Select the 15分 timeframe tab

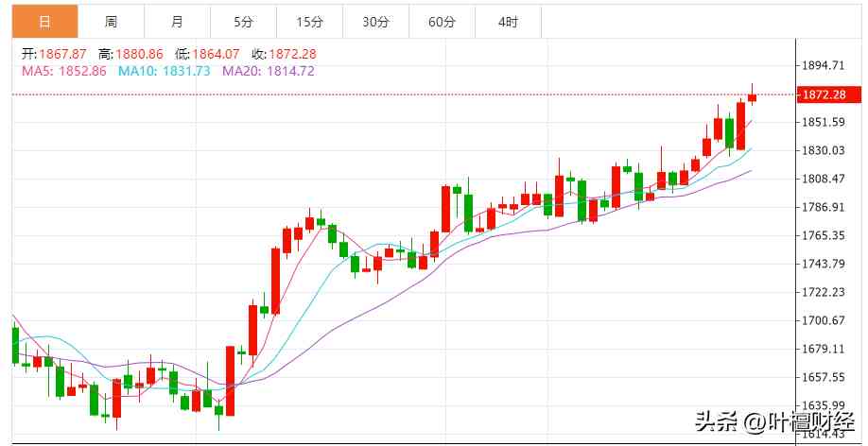coord(309,21)
